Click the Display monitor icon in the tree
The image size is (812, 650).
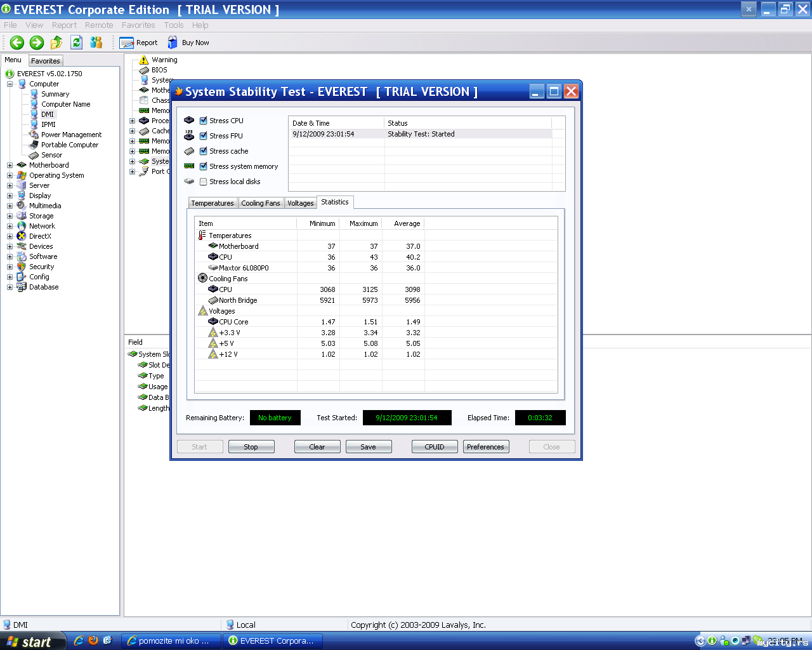point(22,196)
